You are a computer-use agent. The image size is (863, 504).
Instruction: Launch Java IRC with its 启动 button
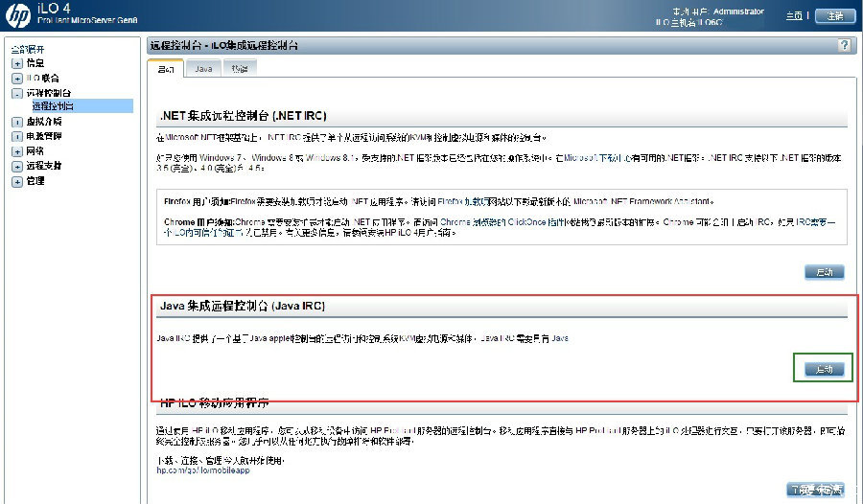[x=824, y=369]
